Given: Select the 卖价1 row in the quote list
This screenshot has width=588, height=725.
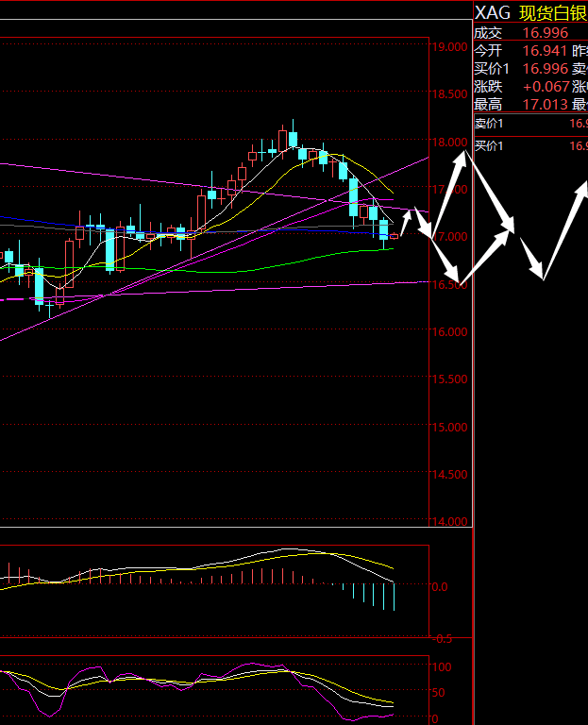Looking at the screenshot, I should click(x=530, y=124).
